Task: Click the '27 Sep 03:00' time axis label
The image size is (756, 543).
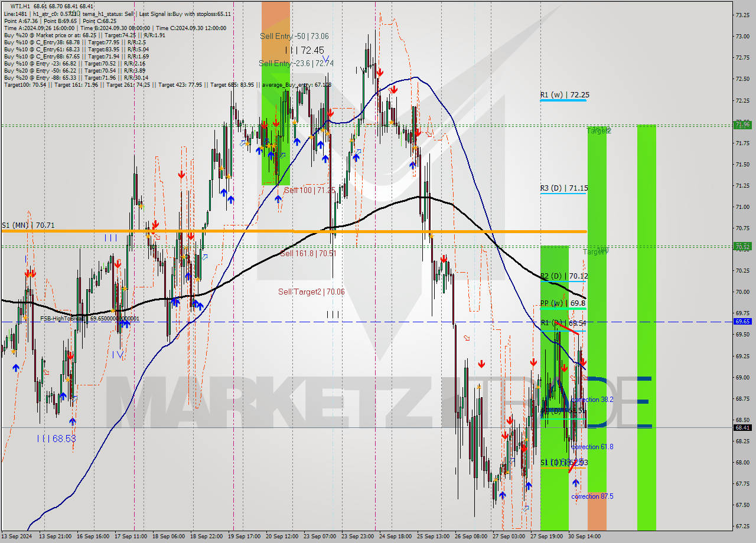Action: click(509, 537)
